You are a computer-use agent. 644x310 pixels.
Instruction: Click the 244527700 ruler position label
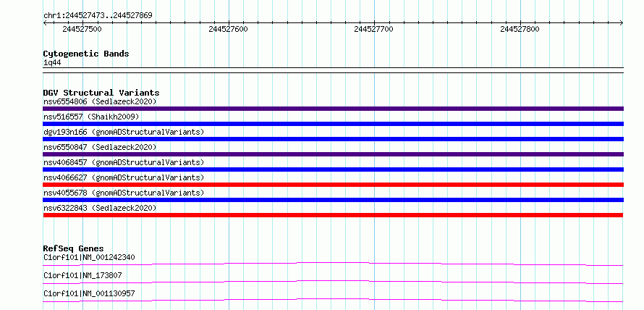(374, 29)
